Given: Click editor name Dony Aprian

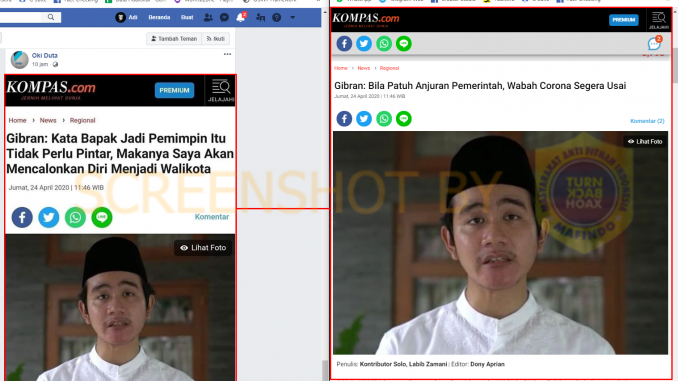Looking at the screenshot, I should (x=487, y=364).
